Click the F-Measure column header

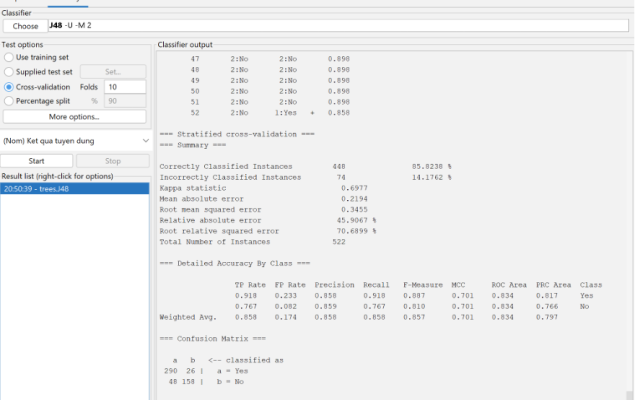423,285
